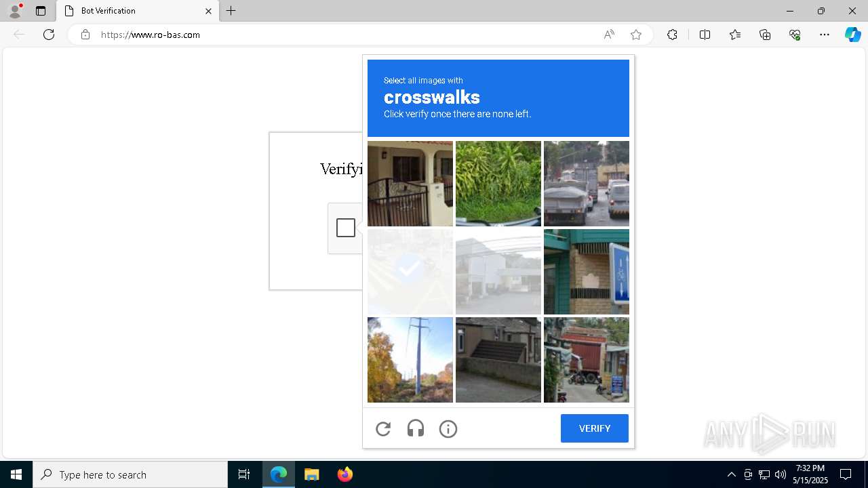Open Windows Start menu
The image size is (868, 488).
[16, 474]
